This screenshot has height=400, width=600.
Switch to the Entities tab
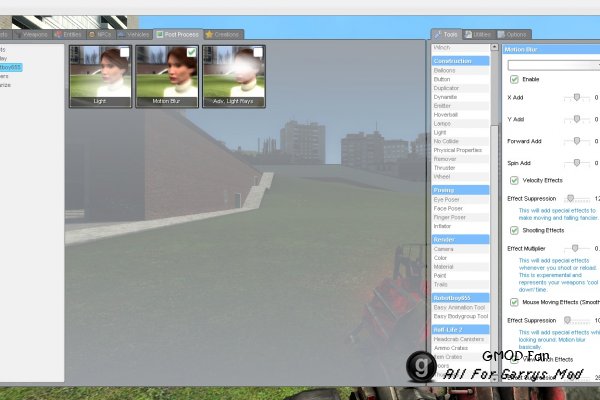69,34
